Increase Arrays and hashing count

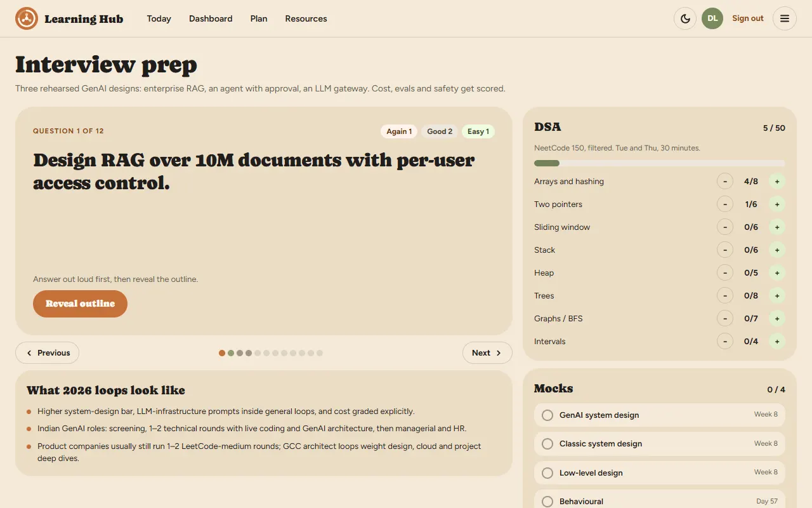click(777, 182)
